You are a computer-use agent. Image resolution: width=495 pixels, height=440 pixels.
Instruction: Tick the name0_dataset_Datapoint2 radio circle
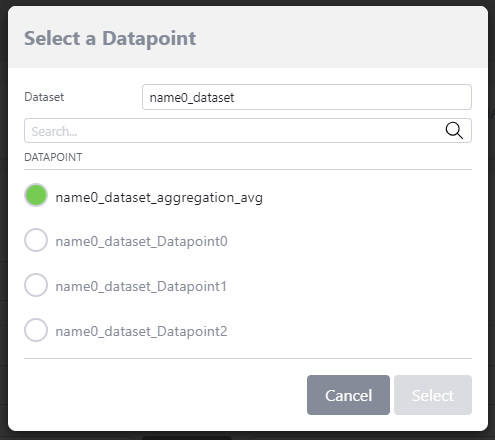36,330
